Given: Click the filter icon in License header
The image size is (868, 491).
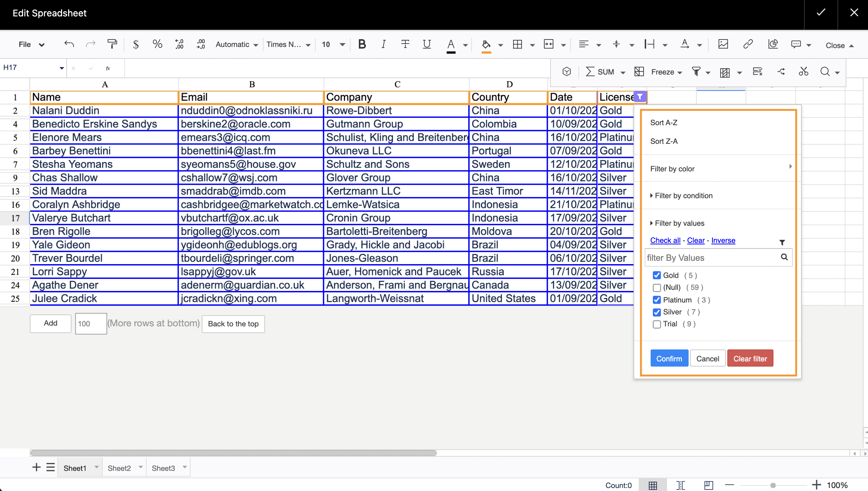Looking at the screenshot, I should coord(639,97).
